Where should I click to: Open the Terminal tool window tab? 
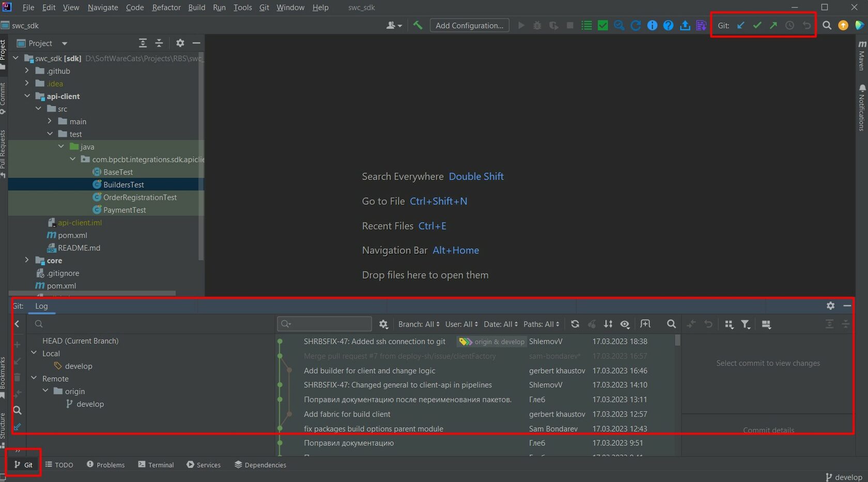click(156, 465)
